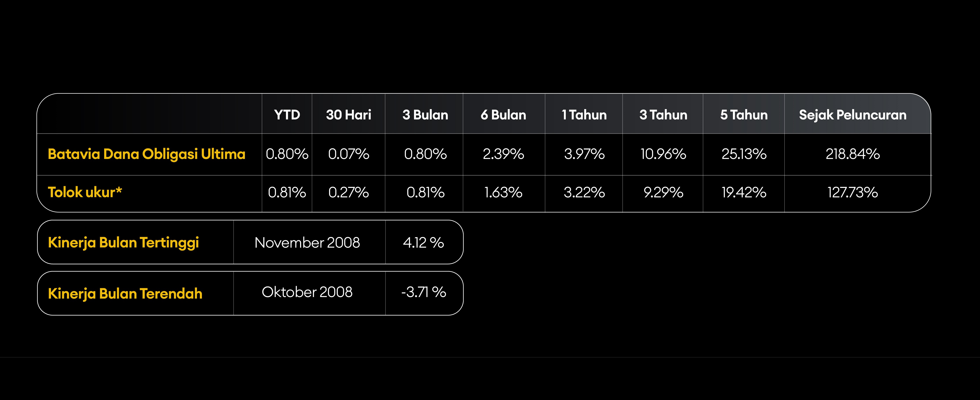Image resolution: width=980 pixels, height=400 pixels.
Task: Click the YTD column header
Action: pyautogui.click(x=287, y=115)
